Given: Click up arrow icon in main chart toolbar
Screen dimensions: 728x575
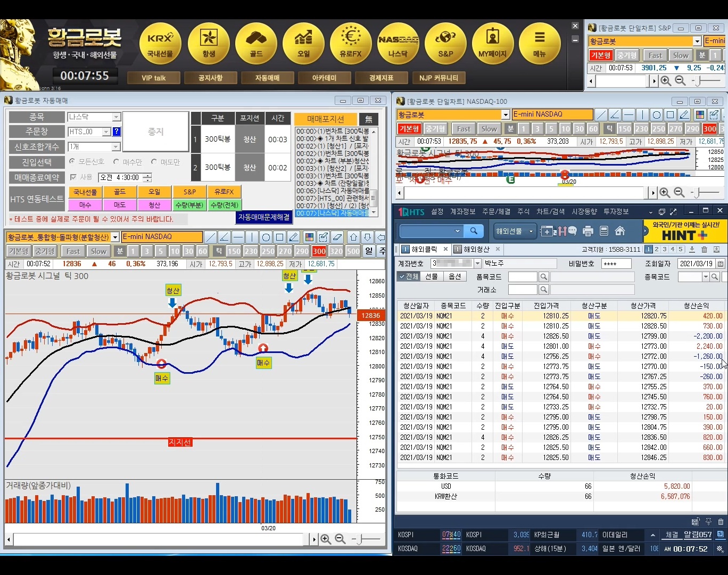Looking at the screenshot, I should click(354, 237).
